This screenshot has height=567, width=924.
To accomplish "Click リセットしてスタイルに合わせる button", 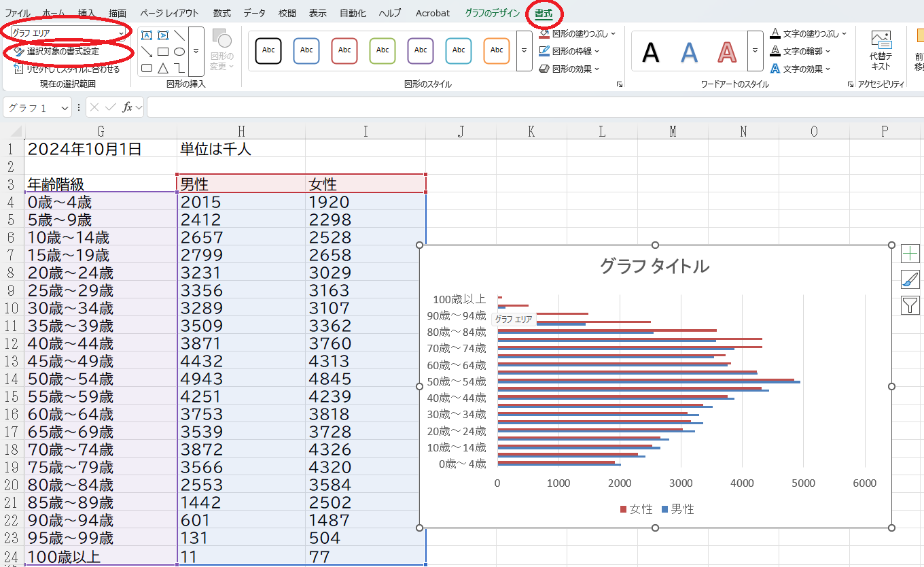I will [67, 69].
